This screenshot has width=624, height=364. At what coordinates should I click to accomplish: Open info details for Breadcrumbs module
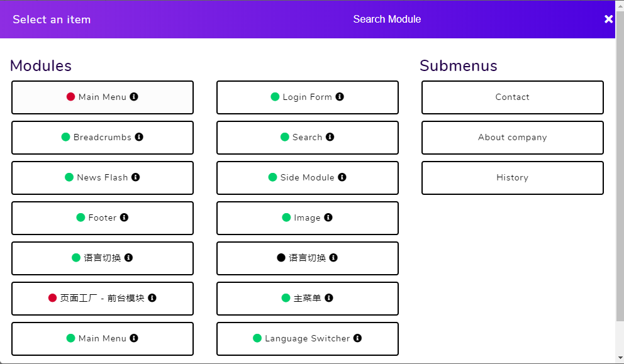(138, 137)
